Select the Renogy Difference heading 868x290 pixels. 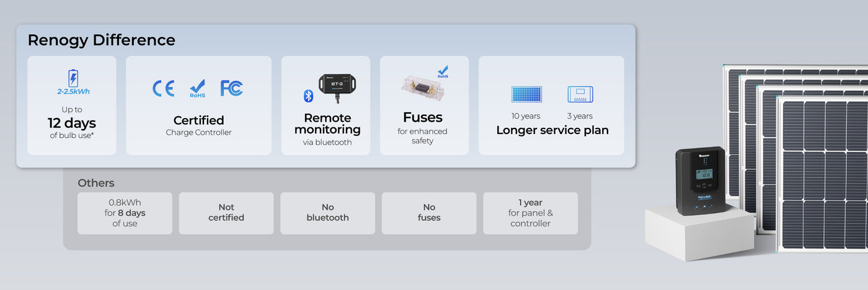pyautogui.click(x=101, y=40)
